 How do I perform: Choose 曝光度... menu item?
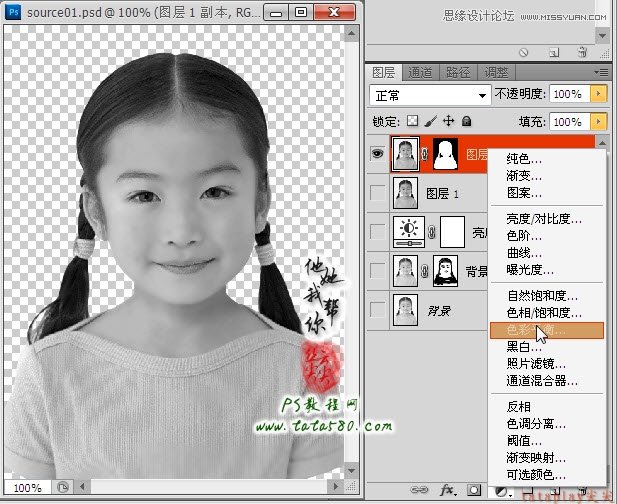pyautogui.click(x=547, y=270)
